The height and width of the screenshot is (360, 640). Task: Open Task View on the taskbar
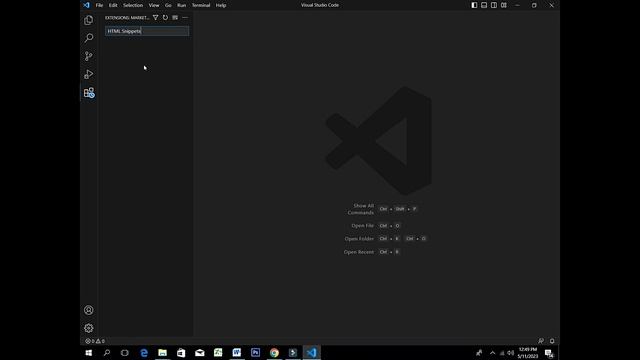pyautogui.click(x=125, y=353)
